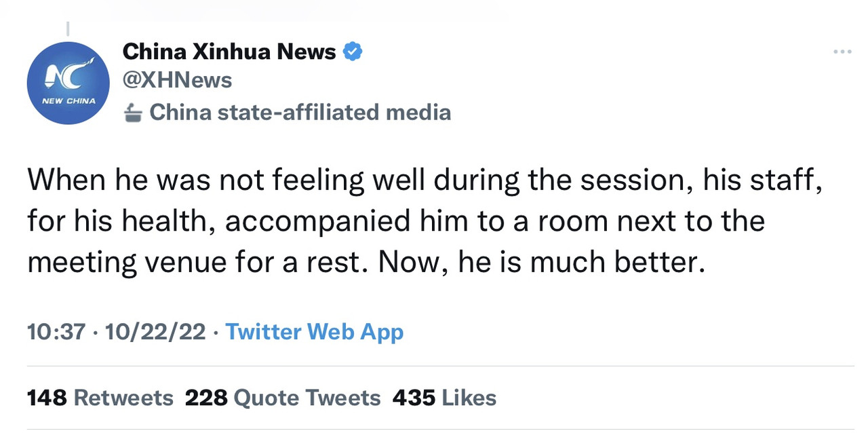Open the Twitter Web App source link
Image resolution: width=868 pixels, height=433 pixels.
click(x=314, y=332)
